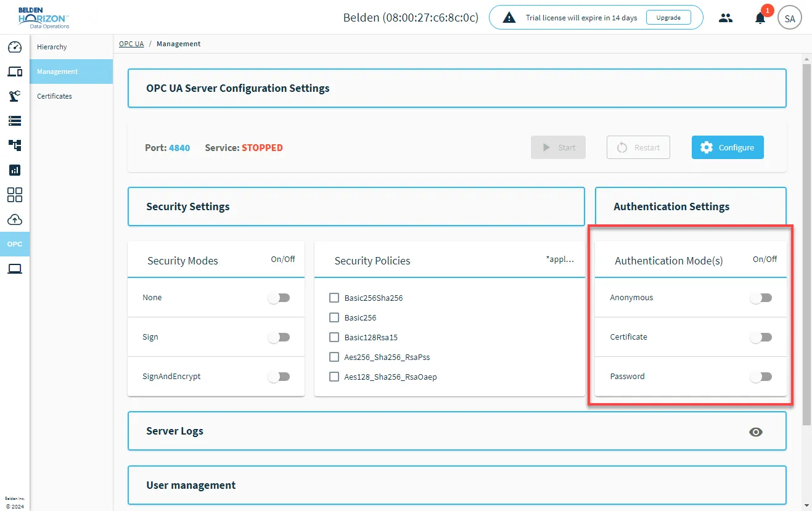Tick the Basic256 policy checkbox
Screen dimensions: 812x511
[x=334, y=317]
